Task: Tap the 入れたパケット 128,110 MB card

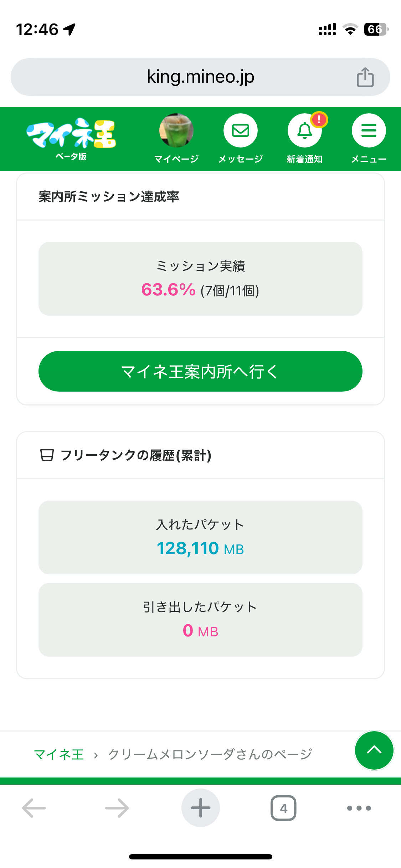Action: point(200,537)
